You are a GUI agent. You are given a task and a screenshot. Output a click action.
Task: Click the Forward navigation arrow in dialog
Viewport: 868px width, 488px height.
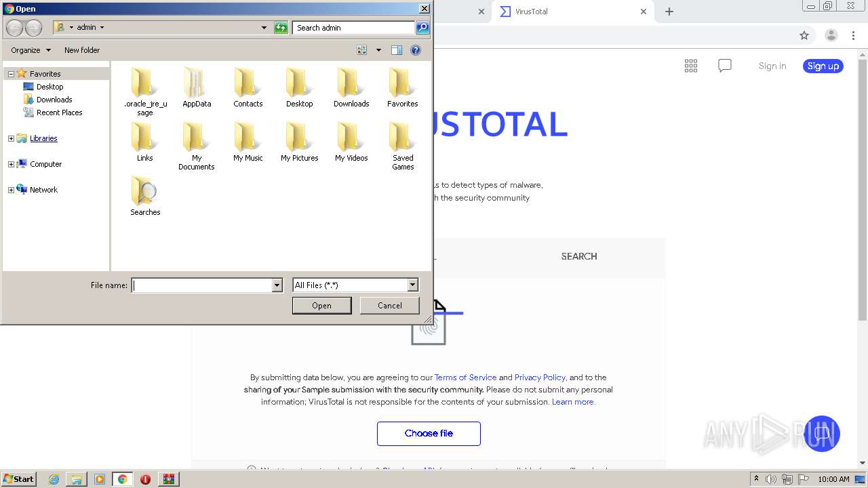pos(34,28)
